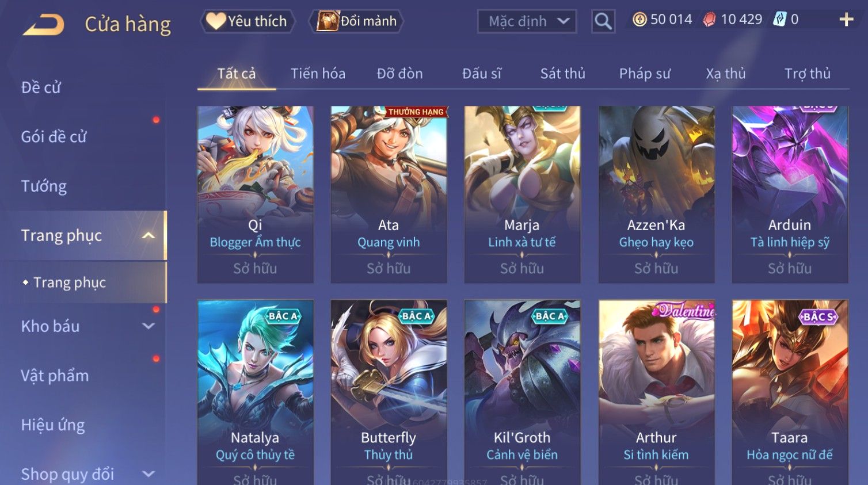Open Gói đề cử in sidebar
This screenshot has height=485, width=868.
tap(54, 137)
